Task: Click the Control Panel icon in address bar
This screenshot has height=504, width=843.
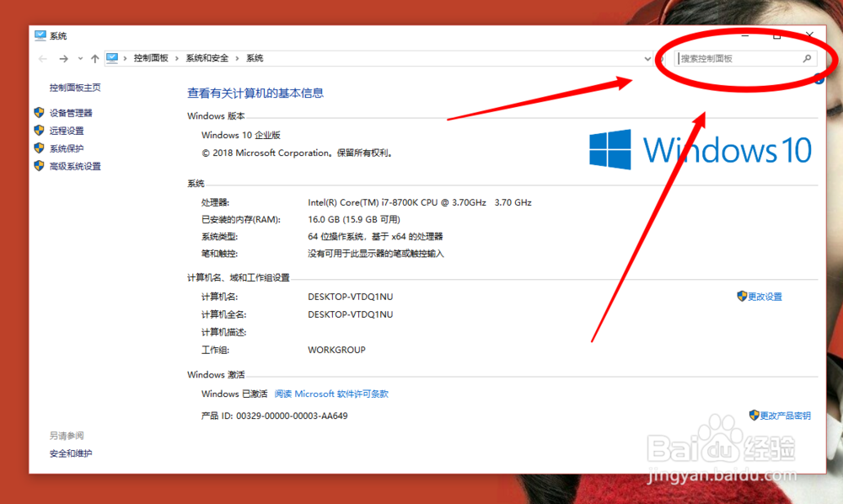Action: (114, 57)
